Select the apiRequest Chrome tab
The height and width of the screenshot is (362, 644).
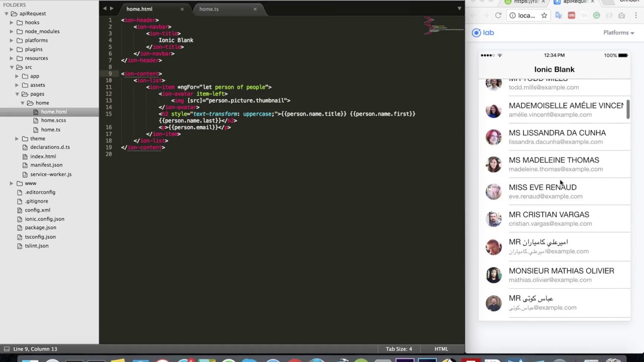pyautogui.click(x=575, y=2)
